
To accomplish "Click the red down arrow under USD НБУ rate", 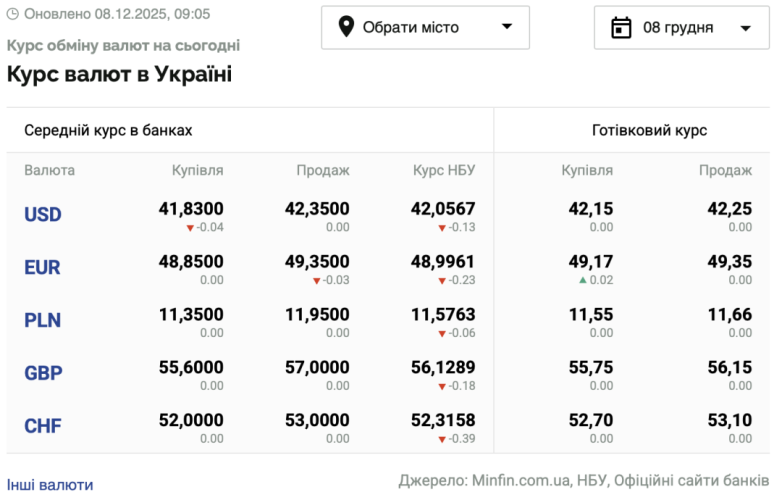I will click(441, 228).
